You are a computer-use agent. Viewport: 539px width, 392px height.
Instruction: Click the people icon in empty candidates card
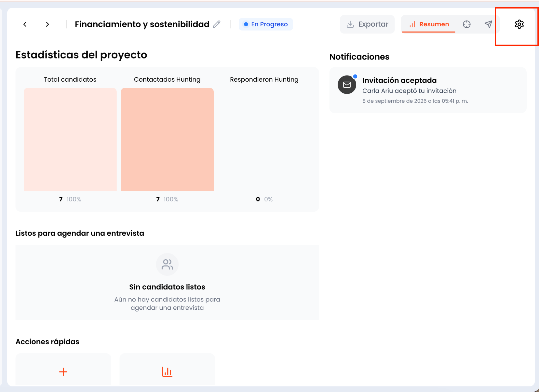[167, 264]
